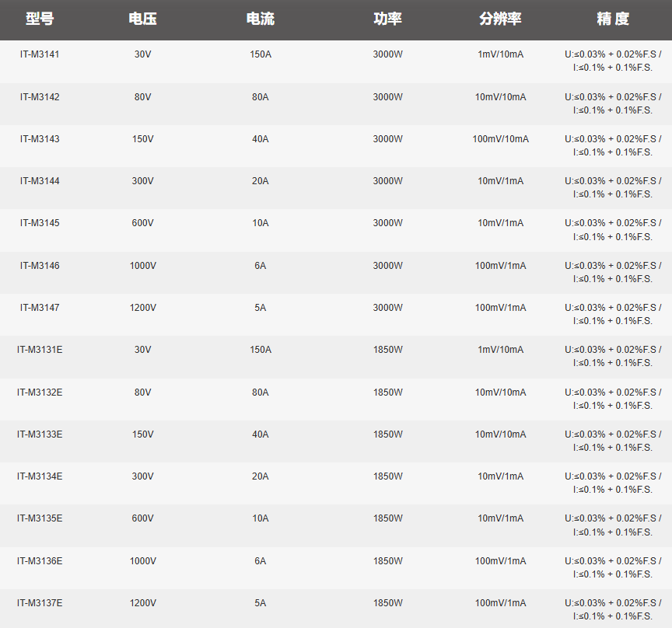Click the 型号 column header
This screenshot has height=628, width=672.
click(x=40, y=19)
